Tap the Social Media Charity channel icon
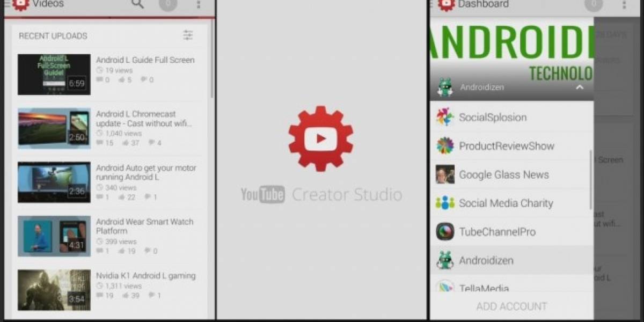This screenshot has width=644, height=322. pos(445,203)
